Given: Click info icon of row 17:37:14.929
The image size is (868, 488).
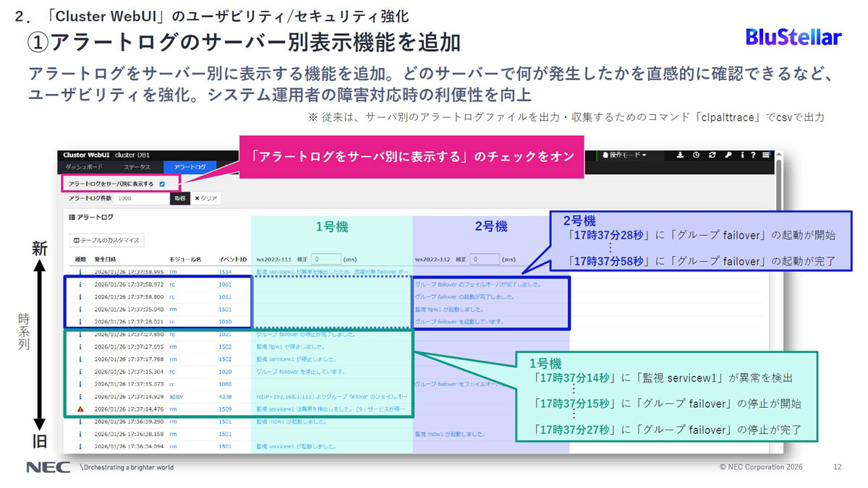Looking at the screenshot, I should tap(80, 396).
